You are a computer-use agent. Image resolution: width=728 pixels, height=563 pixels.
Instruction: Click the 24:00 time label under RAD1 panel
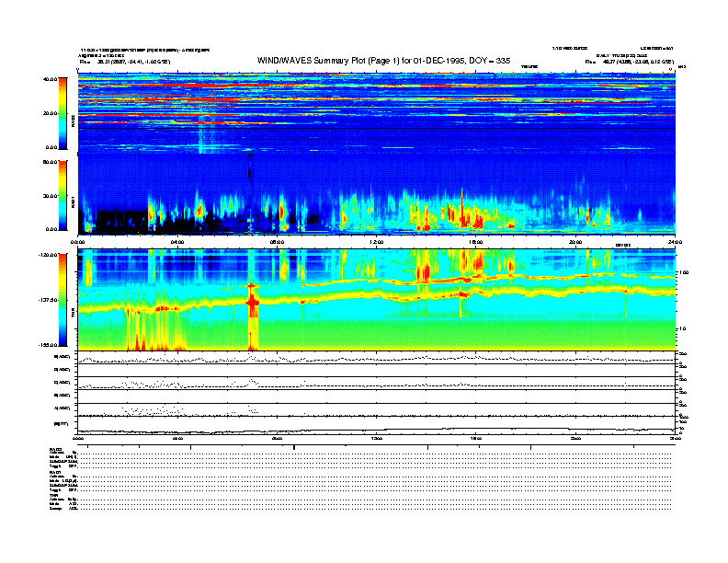click(x=675, y=242)
